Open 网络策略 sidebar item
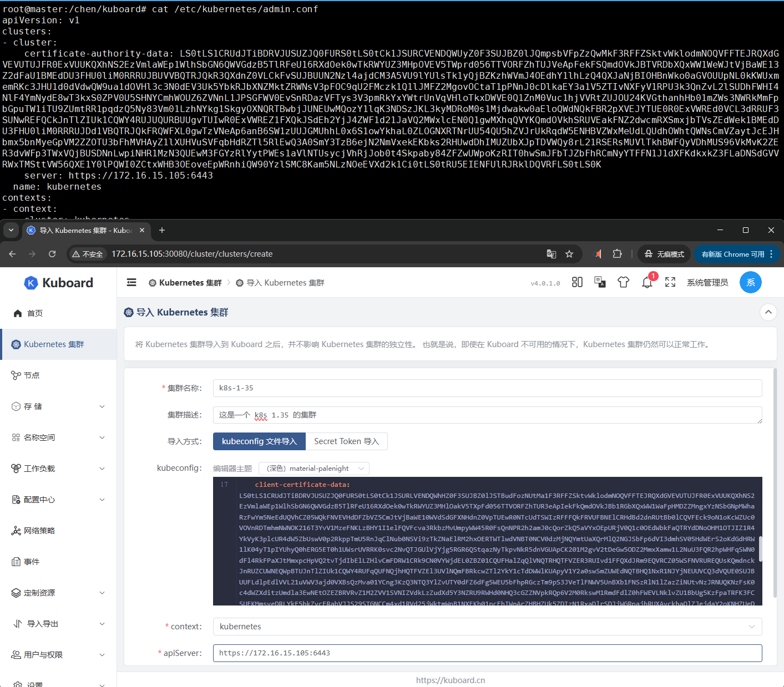This screenshot has height=687, width=784. click(x=58, y=531)
